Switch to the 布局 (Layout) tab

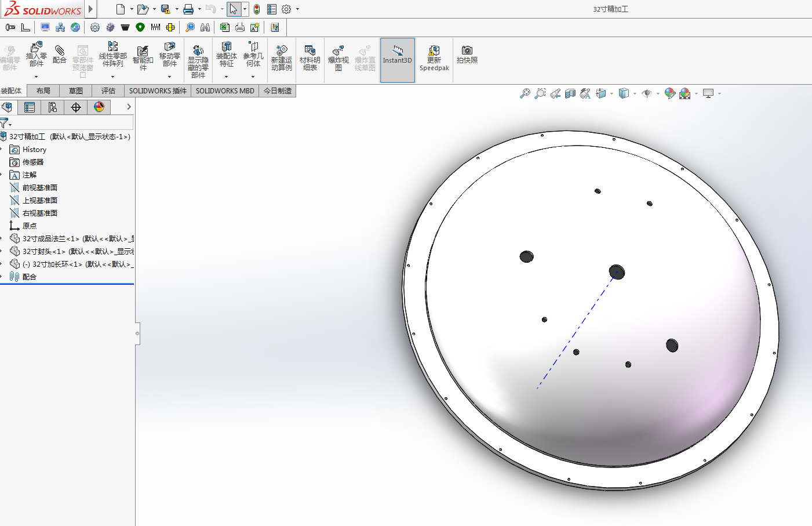click(43, 91)
